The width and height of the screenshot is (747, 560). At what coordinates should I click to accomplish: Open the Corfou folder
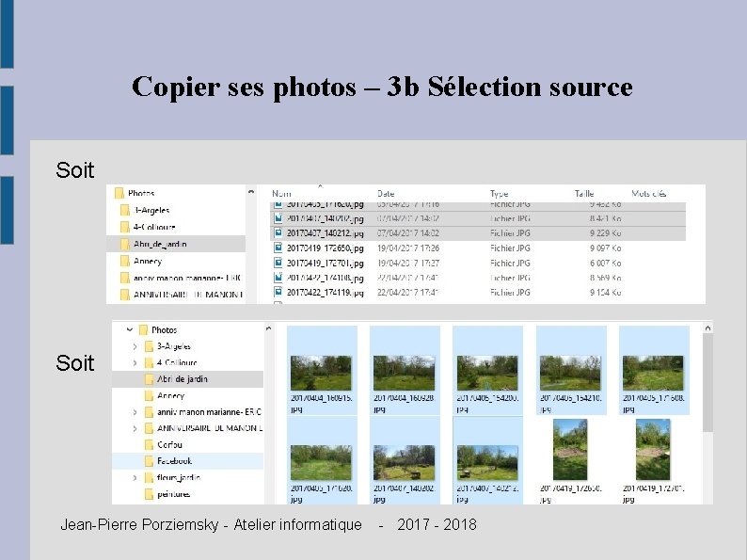163,444
